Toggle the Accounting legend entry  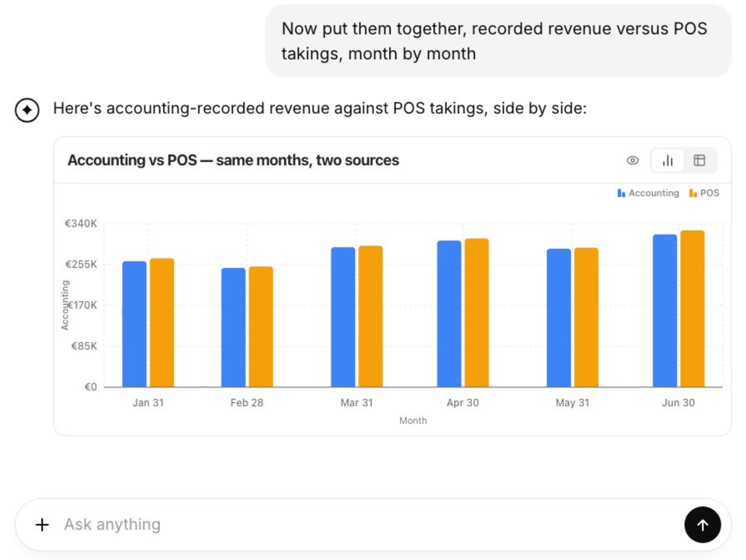648,193
